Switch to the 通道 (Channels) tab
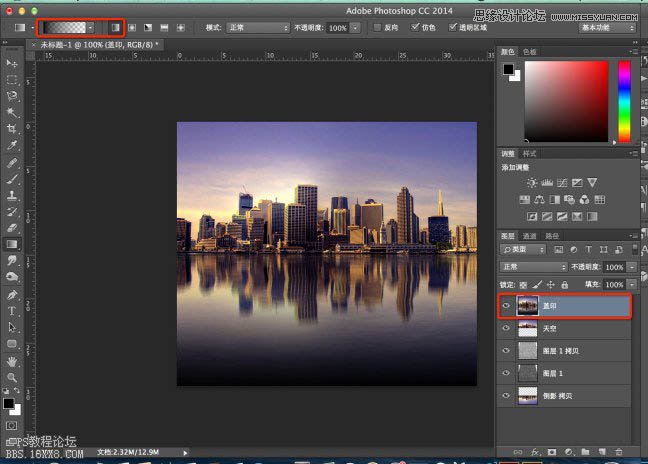Screen dimensions: 648x464 531,236
